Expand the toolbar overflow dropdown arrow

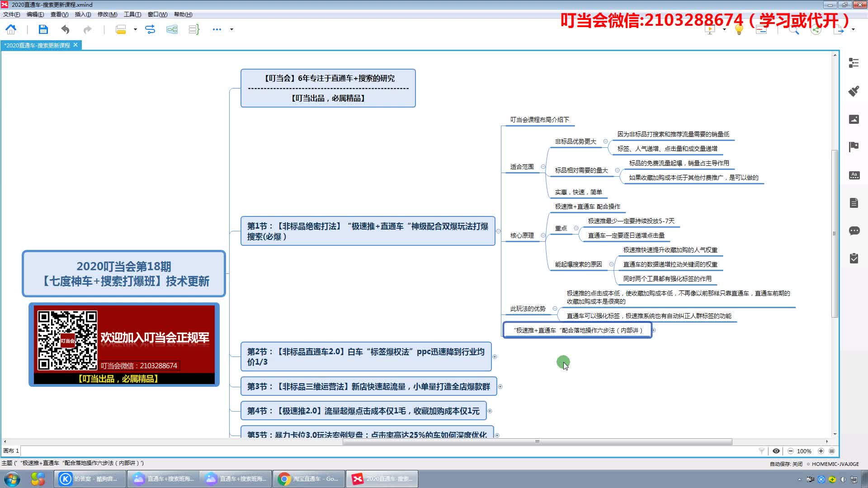tap(231, 29)
